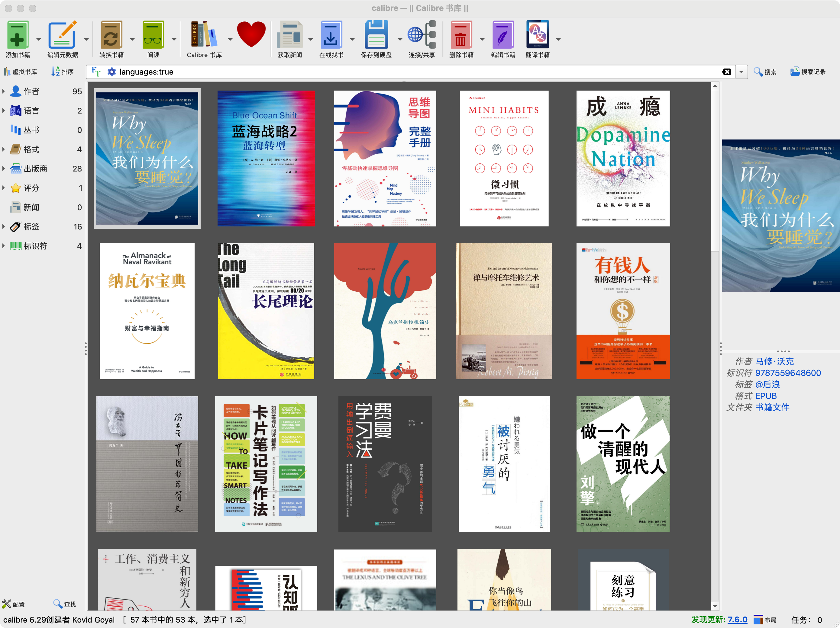Open Edit book (编辑书籍) icon

(503, 35)
